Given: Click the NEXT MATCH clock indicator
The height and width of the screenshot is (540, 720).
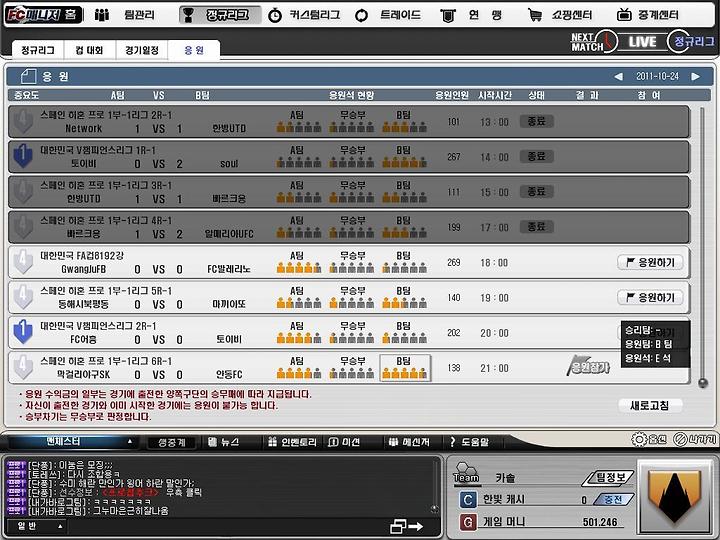Looking at the screenshot, I should click(593, 42).
